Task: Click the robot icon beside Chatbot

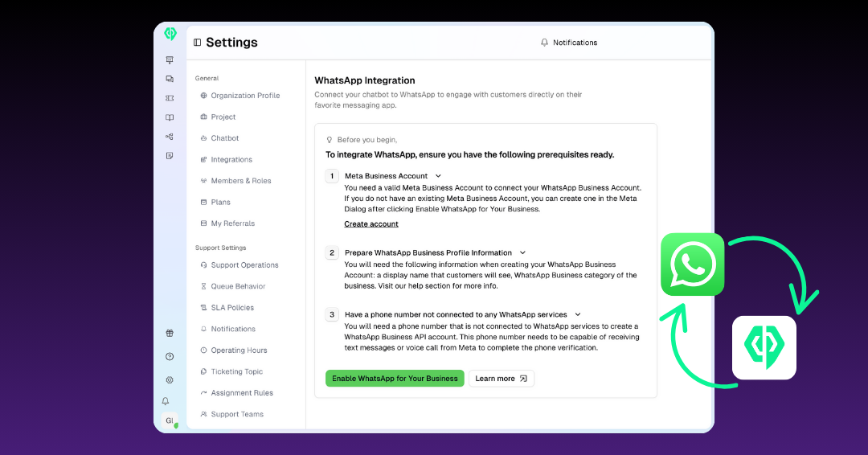Action: [x=203, y=138]
